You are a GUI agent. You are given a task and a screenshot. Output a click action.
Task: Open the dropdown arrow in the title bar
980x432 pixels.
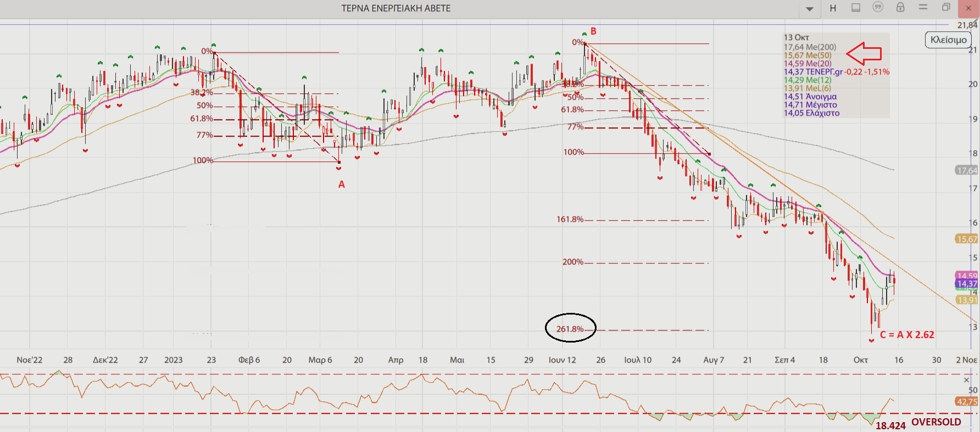click(810, 9)
